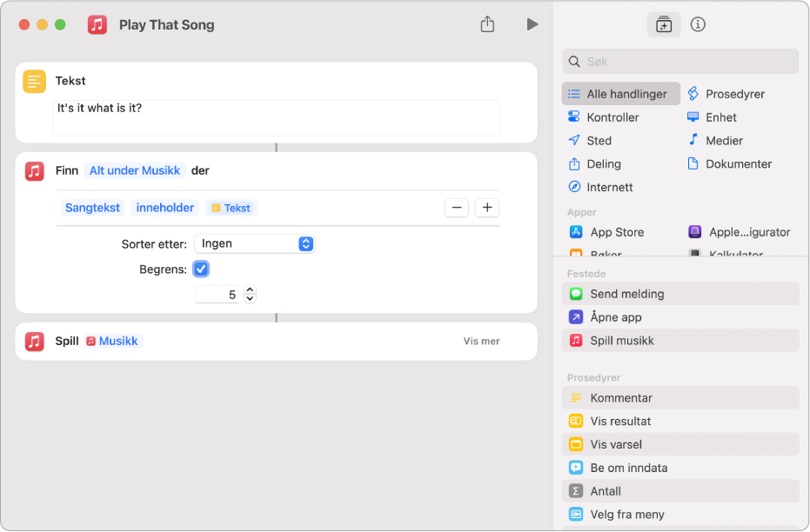Change the Alt under Musikk parameter

[135, 170]
